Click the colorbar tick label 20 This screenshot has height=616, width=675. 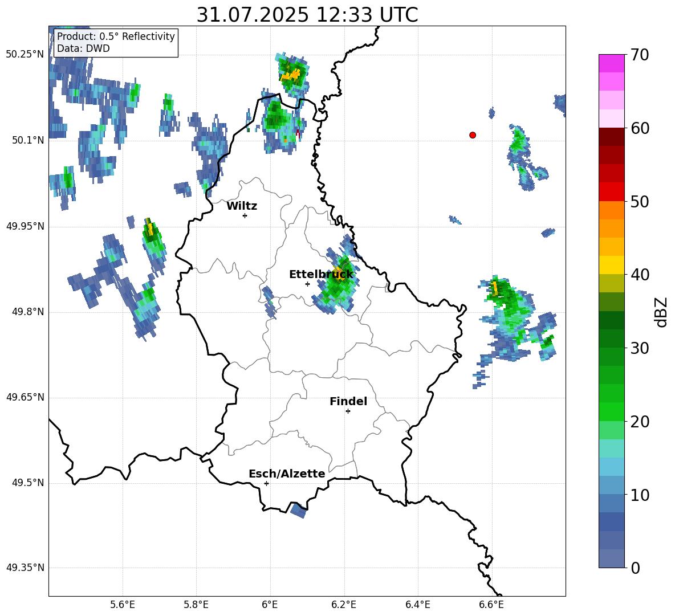(x=639, y=421)
